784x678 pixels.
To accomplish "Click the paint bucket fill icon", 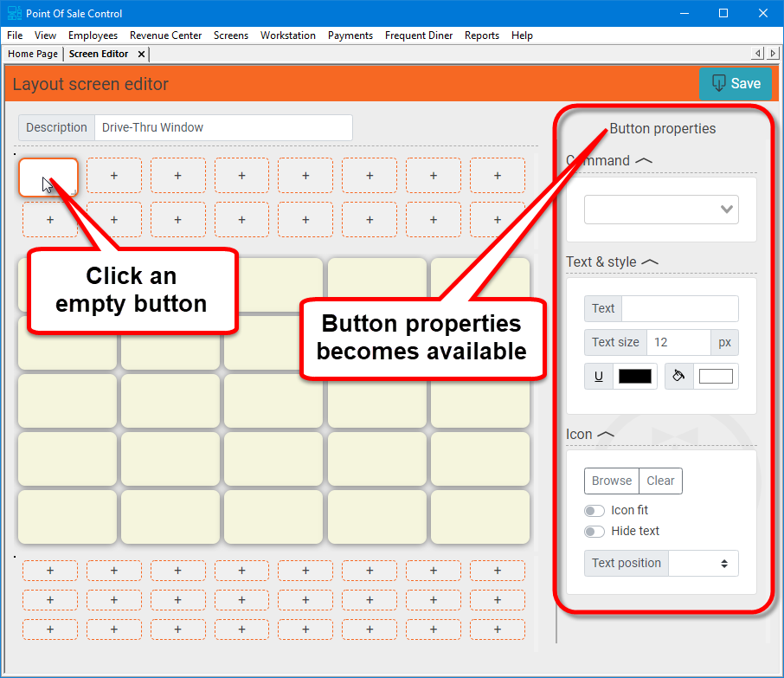I will pos(679,377).
